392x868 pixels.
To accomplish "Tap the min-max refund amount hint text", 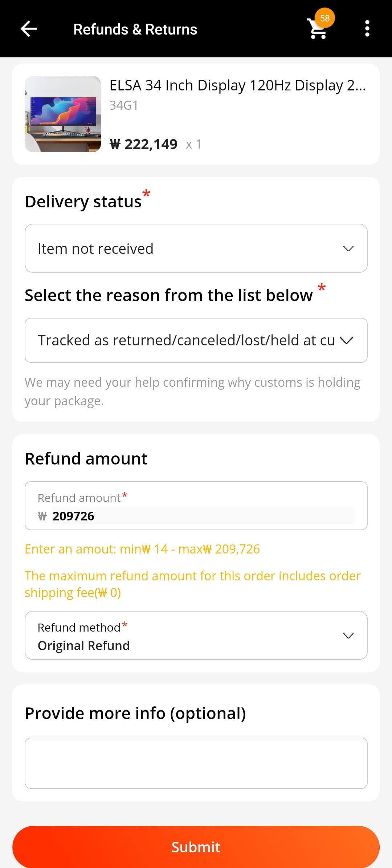I will (x=142, y=549).
